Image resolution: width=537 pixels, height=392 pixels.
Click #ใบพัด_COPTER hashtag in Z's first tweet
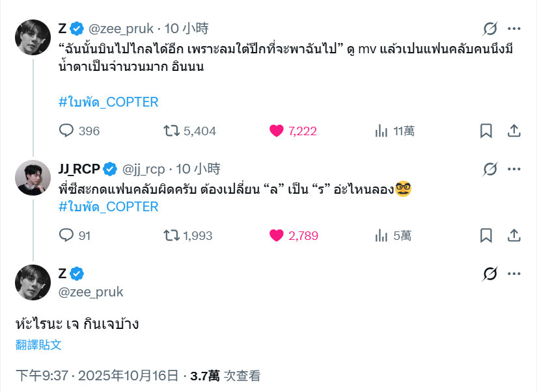tap(108, 102)
